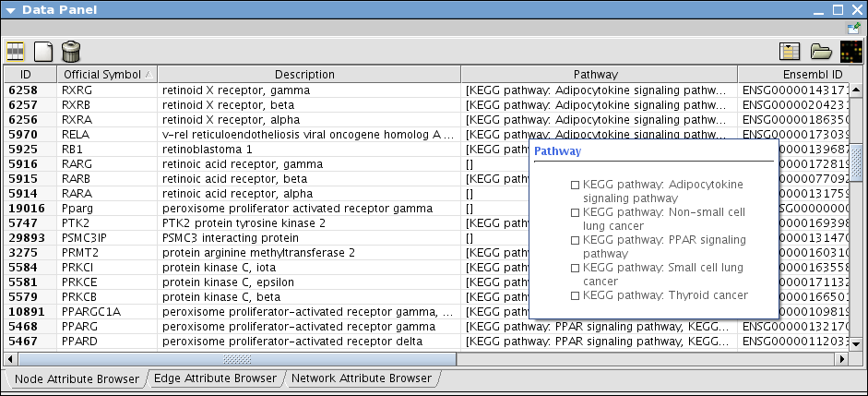
Task: Click the Create New Attribute page icon
Action: tap(43, 52)
